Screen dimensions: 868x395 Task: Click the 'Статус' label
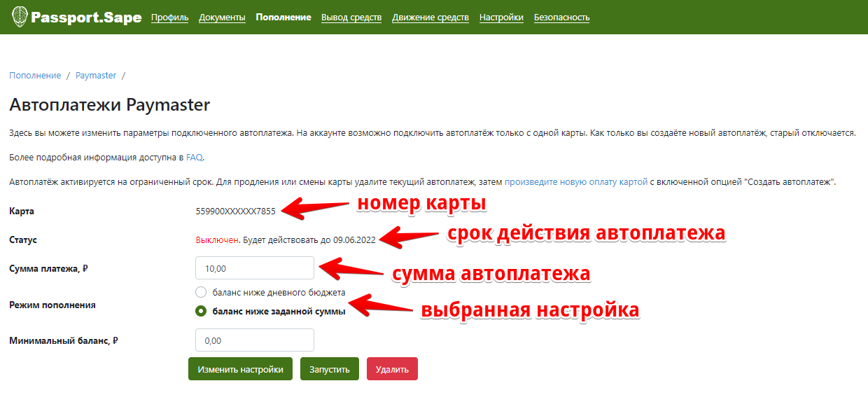click(x=23, y=240)
